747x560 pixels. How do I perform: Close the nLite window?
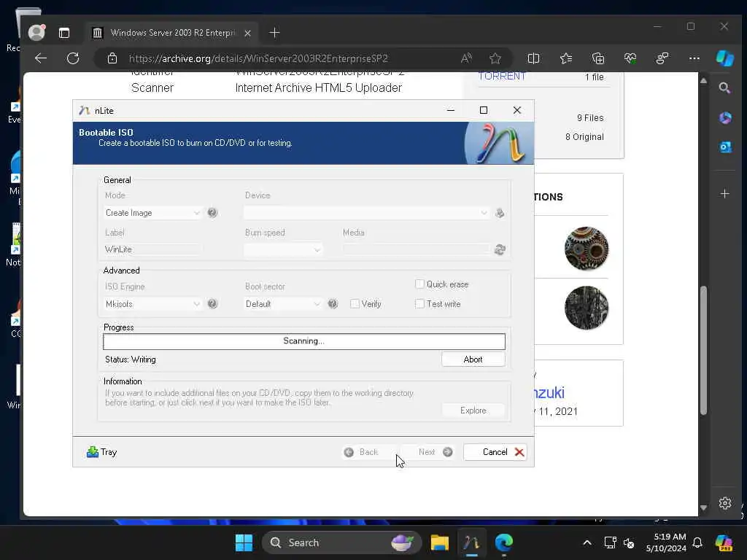(x=517, y=111)
